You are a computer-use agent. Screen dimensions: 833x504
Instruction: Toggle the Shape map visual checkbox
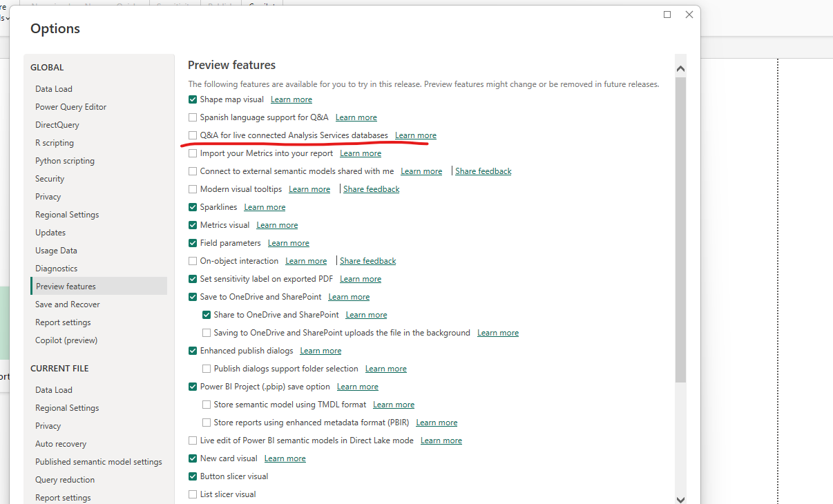[193, 99]
